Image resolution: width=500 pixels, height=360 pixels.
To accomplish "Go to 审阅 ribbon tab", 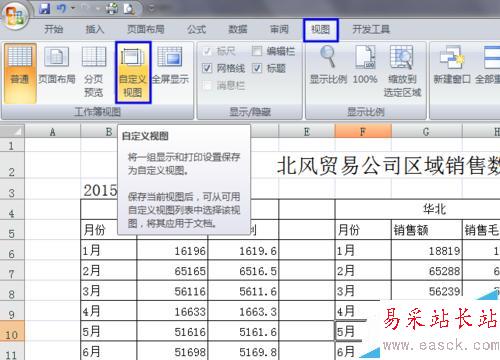I will [x=279, y=29].
